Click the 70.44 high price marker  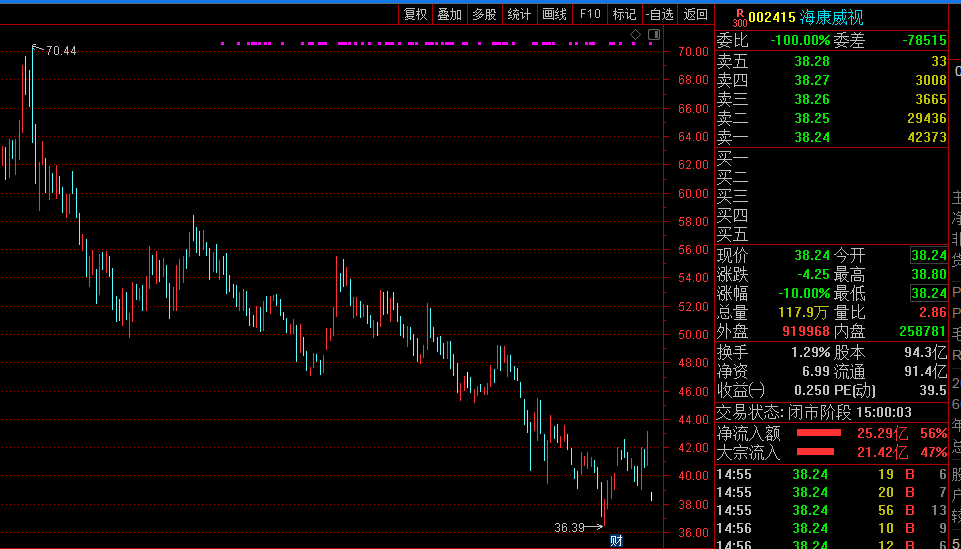[60, 51]
